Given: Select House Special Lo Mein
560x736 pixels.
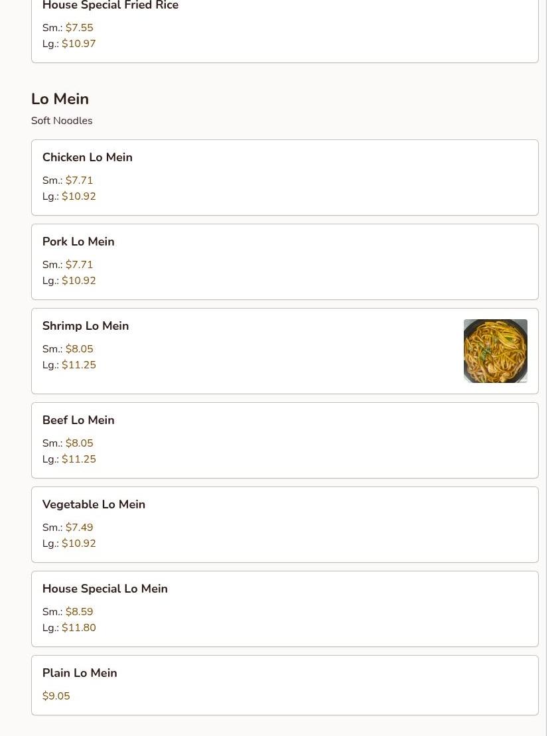Looking at the screenshot, I should click(x=285, y=609).
